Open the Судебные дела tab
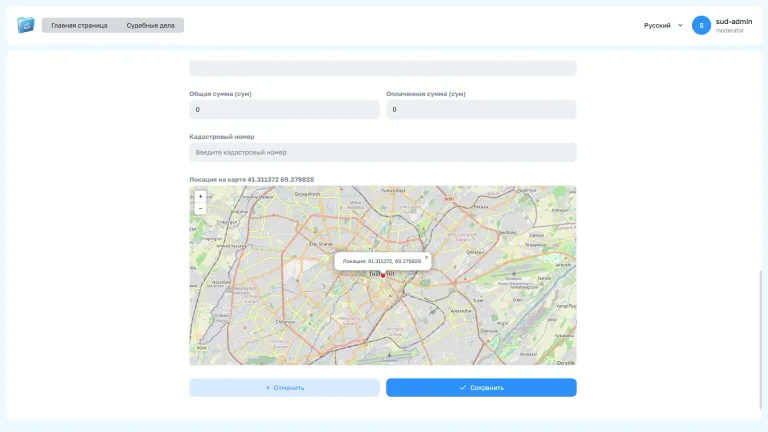Image resolution: width=768 pixels, height=432 pixels. [150, 25]
